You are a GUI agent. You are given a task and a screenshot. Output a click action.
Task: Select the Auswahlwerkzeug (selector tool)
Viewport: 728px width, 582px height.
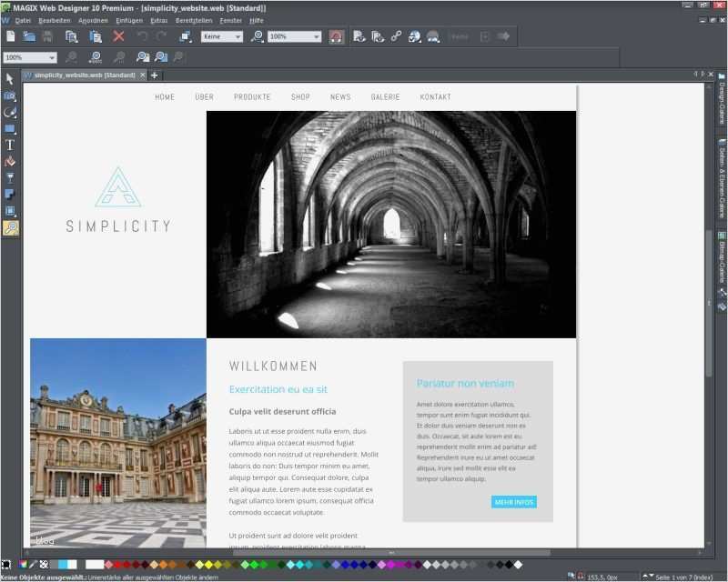[x=11, y=81]
